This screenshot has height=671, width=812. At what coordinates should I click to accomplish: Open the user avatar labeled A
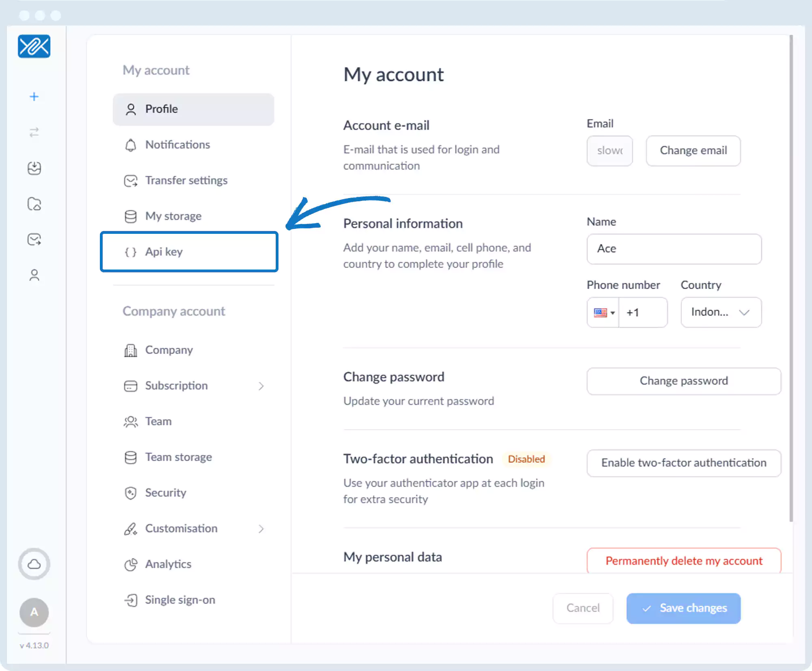(34, 612)
